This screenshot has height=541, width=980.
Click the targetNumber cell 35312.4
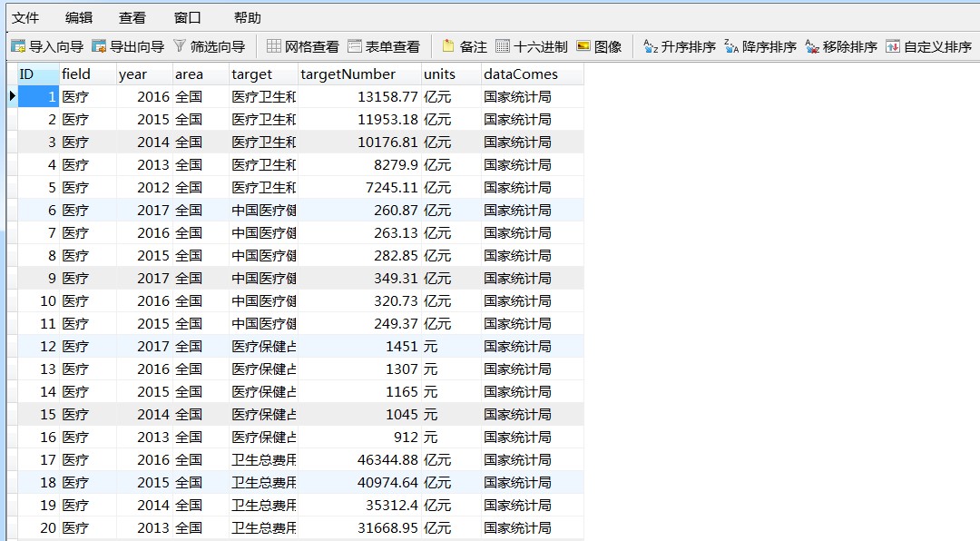(x=360, y=505)
